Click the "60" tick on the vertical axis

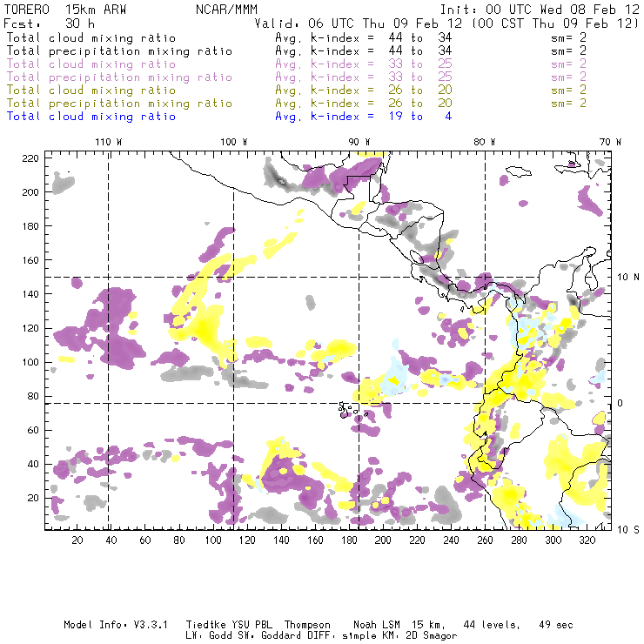click(33, 431)
